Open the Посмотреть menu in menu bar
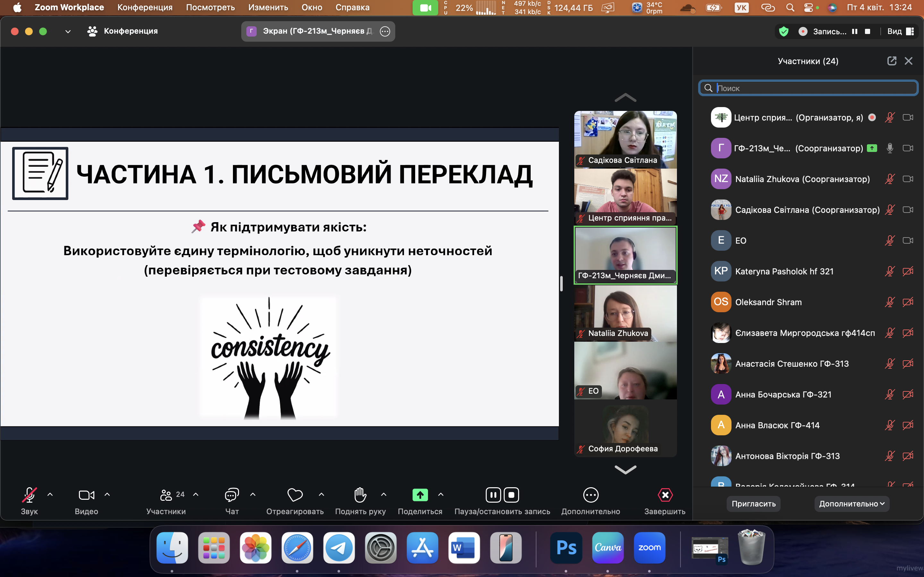The image size is (924, 577). click(x=210, y=7)
